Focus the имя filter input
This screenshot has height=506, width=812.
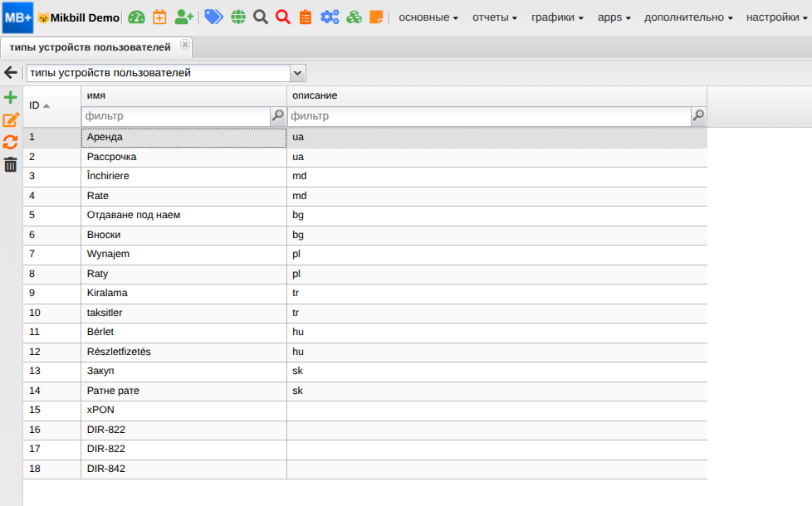click(176, 116)
